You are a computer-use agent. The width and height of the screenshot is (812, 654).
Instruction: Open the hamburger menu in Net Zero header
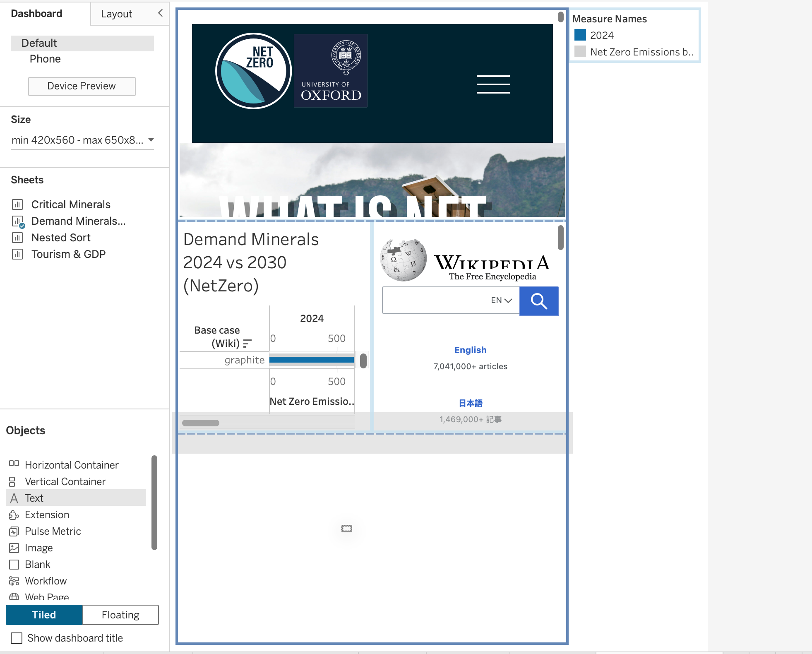493,84
